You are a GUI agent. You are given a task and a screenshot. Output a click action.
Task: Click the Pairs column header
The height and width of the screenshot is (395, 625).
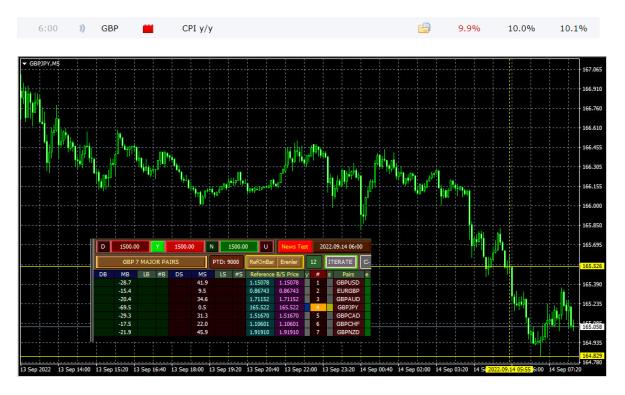[x=348, y=274]
